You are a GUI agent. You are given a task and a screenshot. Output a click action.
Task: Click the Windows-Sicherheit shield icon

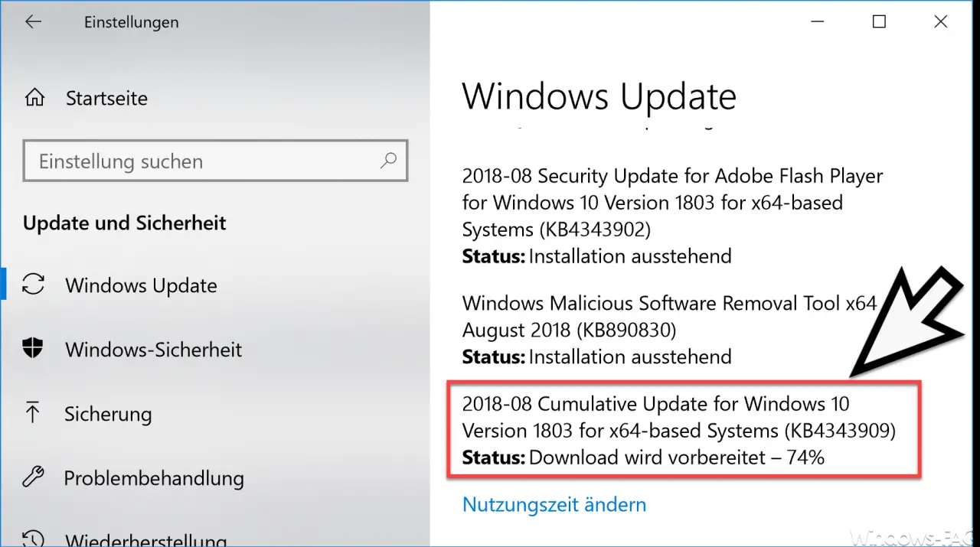33,350
